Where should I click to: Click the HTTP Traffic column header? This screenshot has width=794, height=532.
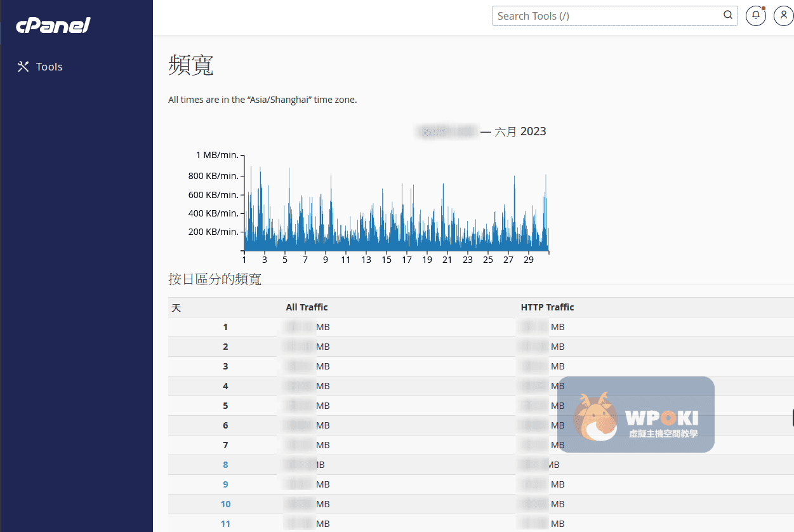547,307
